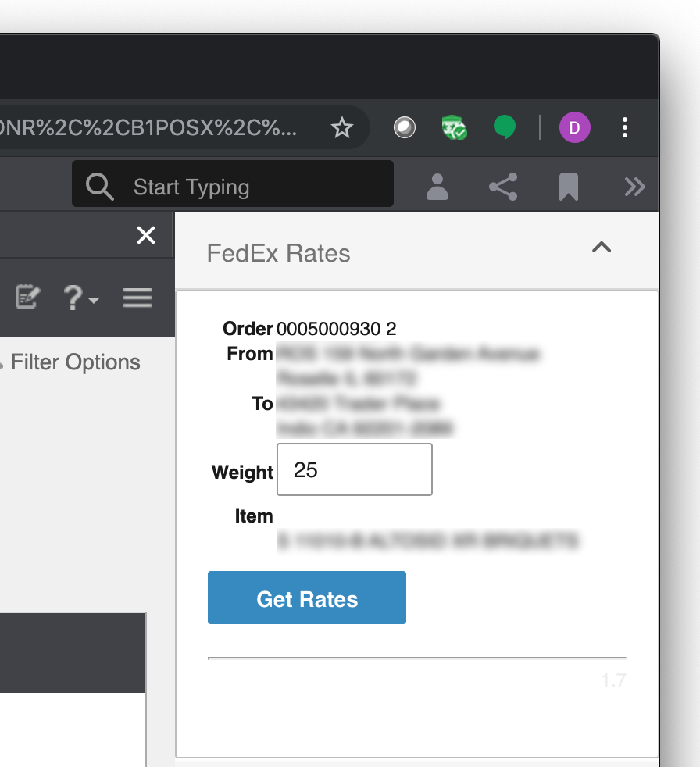The image size is (700, 767).
Task: Close the left panel with X
Action: coord(146,235)
